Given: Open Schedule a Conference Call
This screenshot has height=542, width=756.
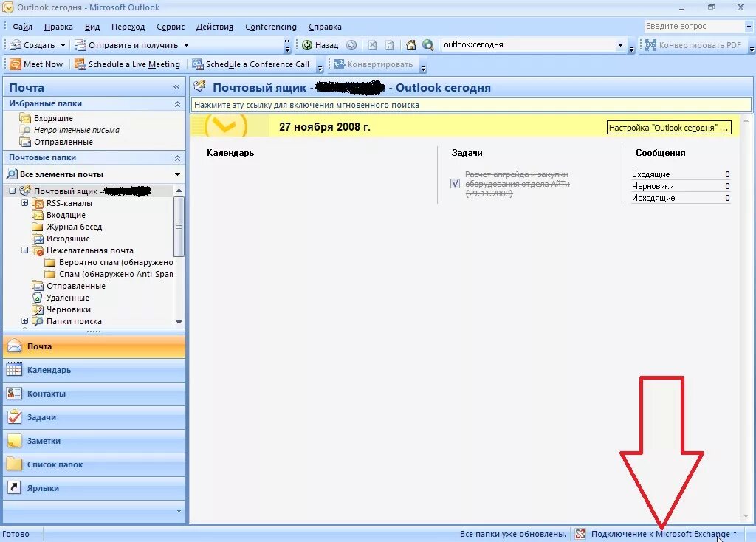Looking at the screenshot, I should (x=251, y=64).
